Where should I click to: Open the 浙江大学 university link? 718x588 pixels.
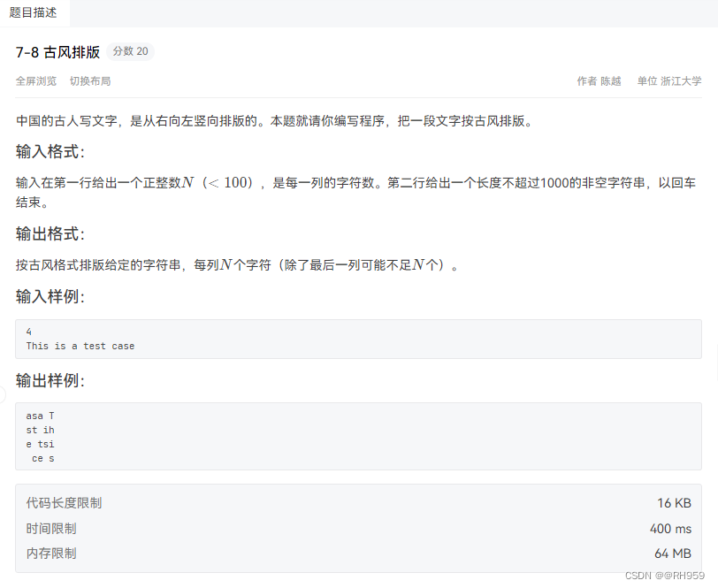682,80
